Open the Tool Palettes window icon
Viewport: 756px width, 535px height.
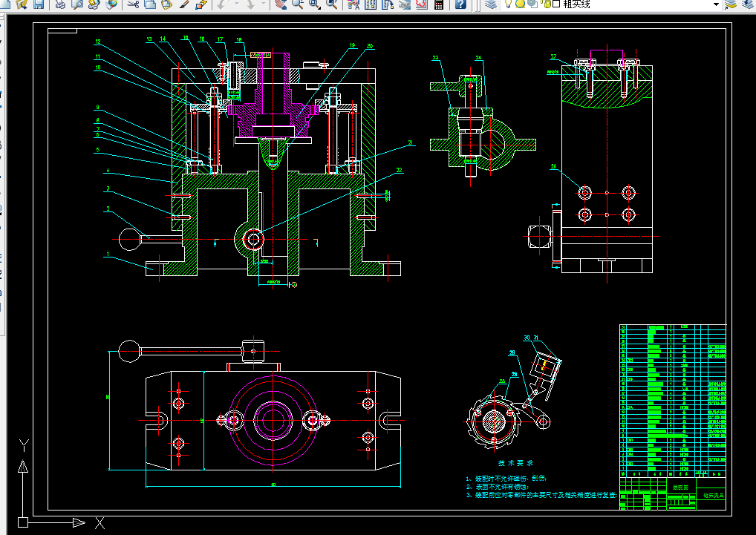388,4
